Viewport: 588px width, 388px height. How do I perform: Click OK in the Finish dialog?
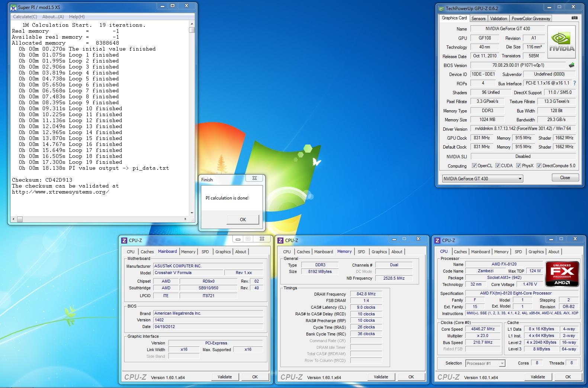pyautogui.click(x=243, y=219)
